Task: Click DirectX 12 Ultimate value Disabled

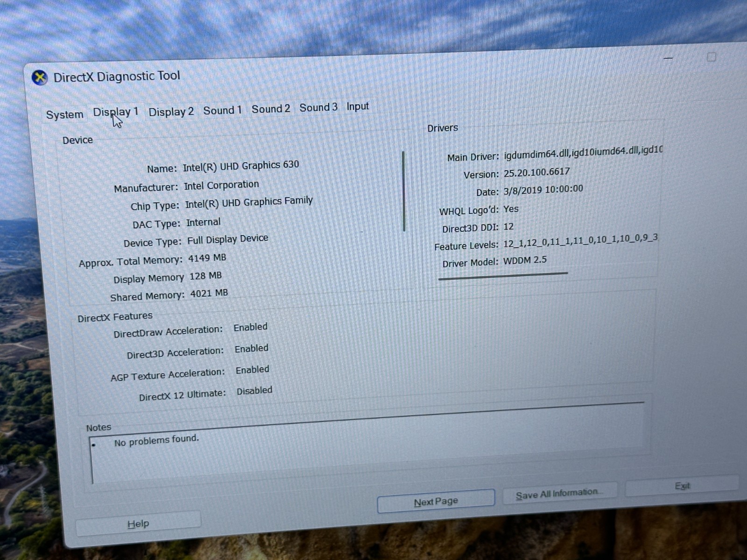Action: (x=254, y=391)
